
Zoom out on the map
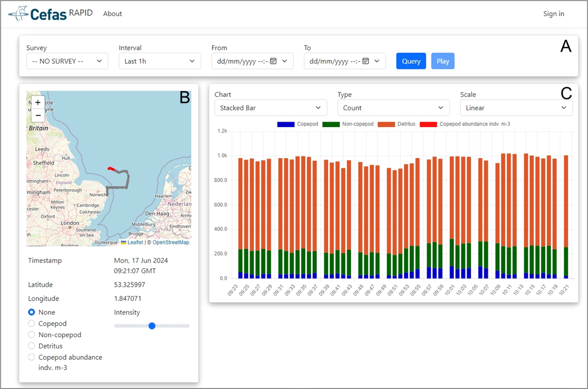tap(38, 115)
